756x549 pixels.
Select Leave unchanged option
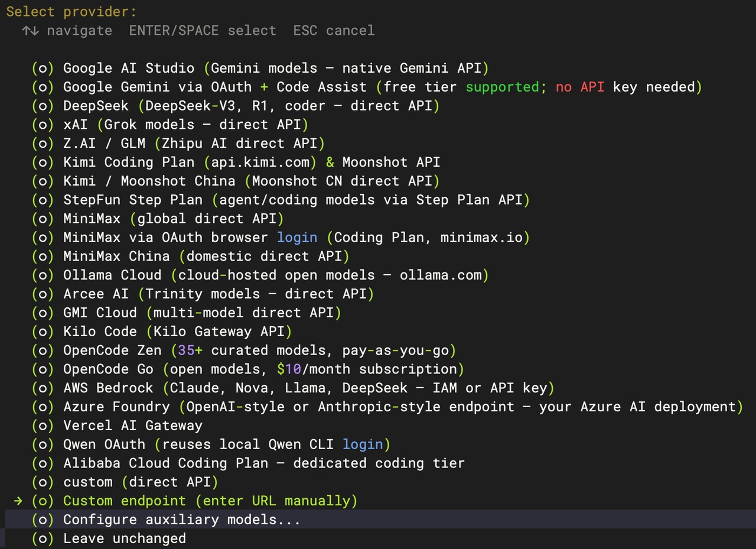click(109, 538)
